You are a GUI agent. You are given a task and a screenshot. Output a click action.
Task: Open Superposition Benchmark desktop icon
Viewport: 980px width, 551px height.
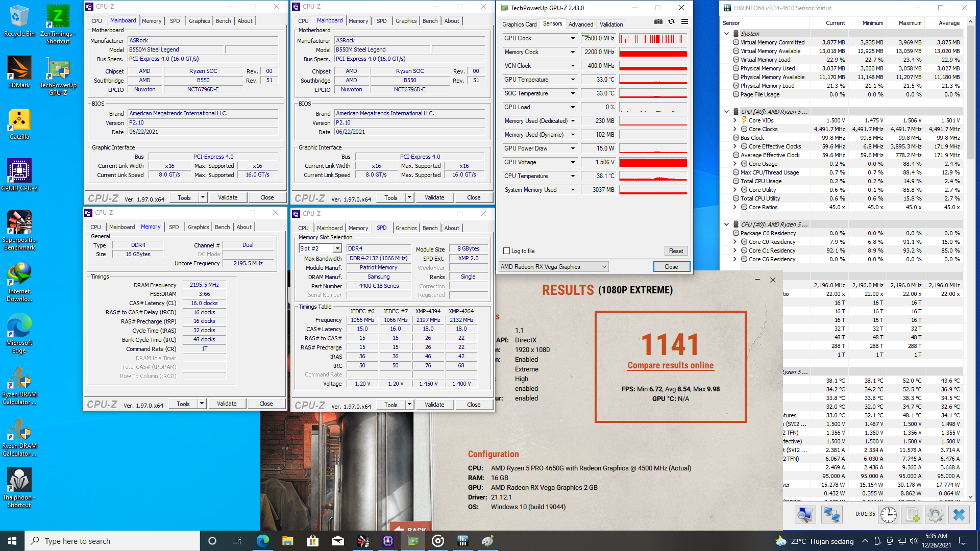(x=19, y=230)
